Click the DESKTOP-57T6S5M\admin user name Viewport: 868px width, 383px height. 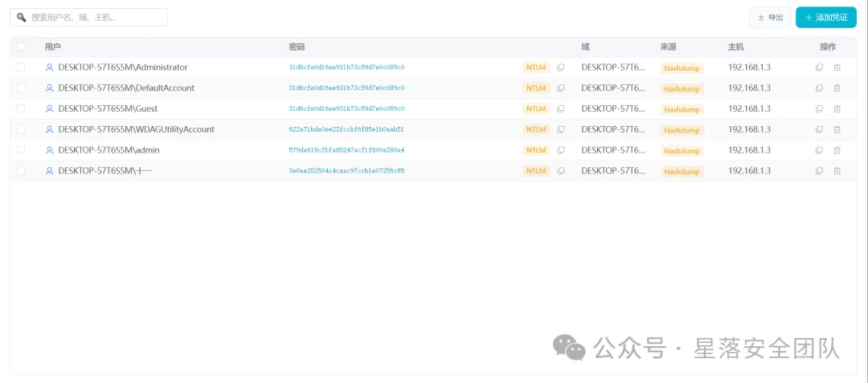tap(109, 150)
